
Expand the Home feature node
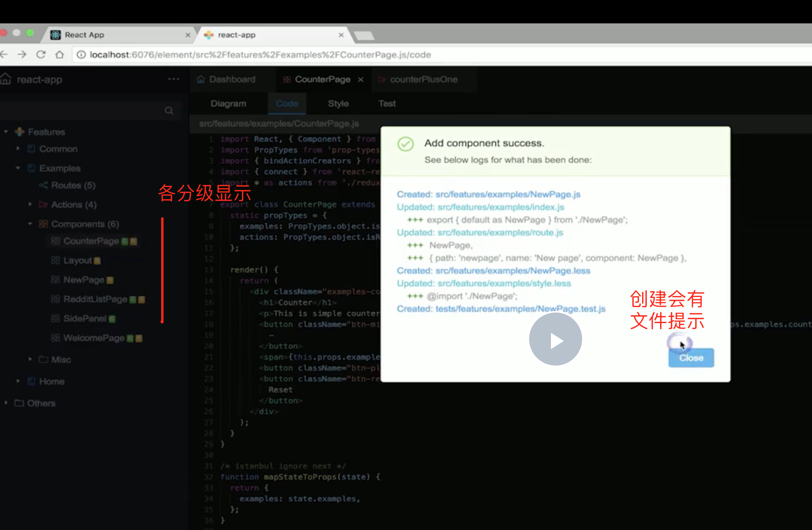[x=18, y=381]
